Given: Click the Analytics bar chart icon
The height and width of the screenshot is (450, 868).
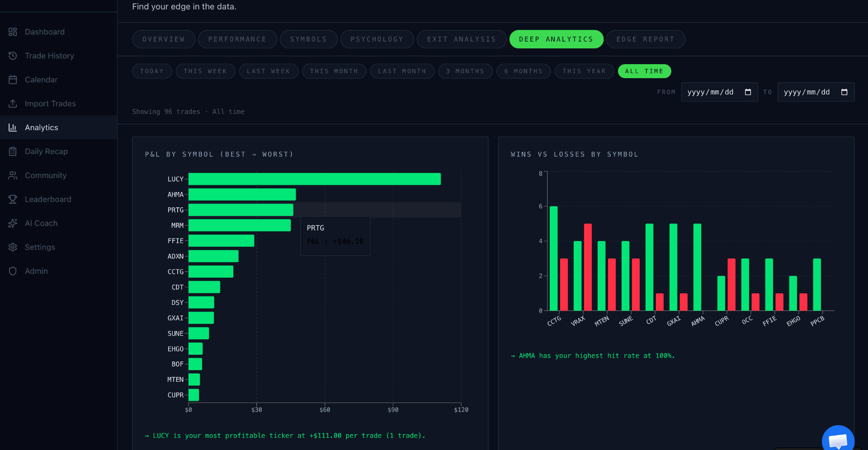Looking at the screenshot, I should 13,127.
